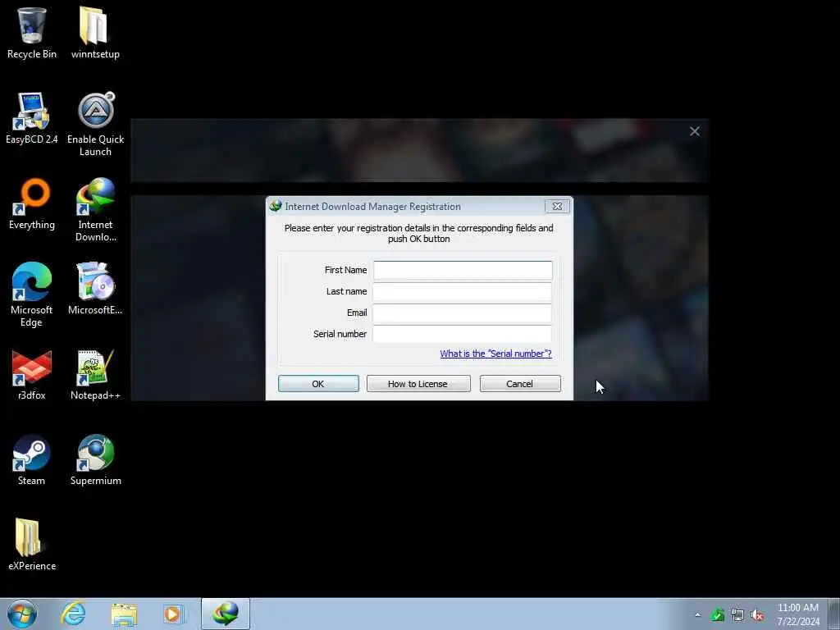Click the IDM icon in dialog title bar
Screen dimensions: 840x630
pyautogui.click(x=276, y=206)
